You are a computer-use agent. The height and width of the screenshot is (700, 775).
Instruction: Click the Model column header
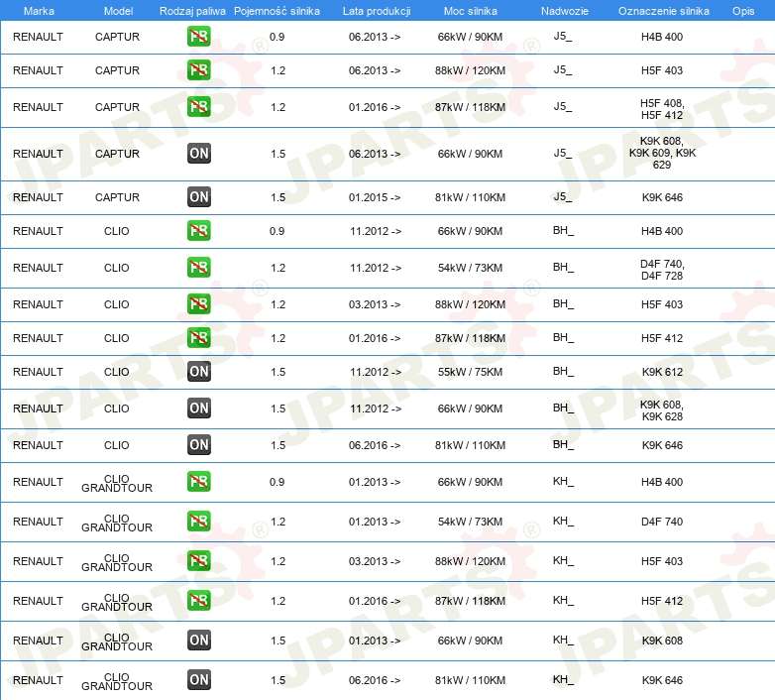118,11
